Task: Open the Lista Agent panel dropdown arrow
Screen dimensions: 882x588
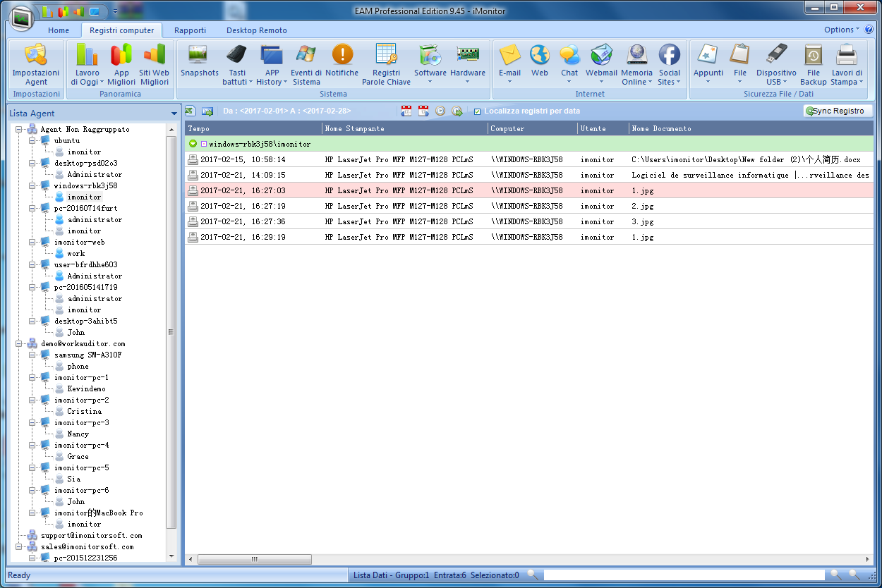Action: [x=174, y=114]
